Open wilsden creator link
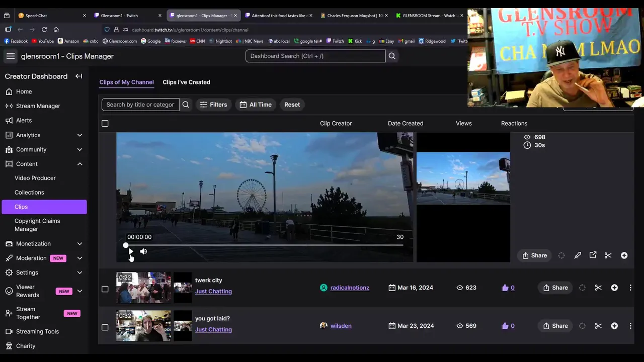The image size is (644, 362). pos(341,326)
